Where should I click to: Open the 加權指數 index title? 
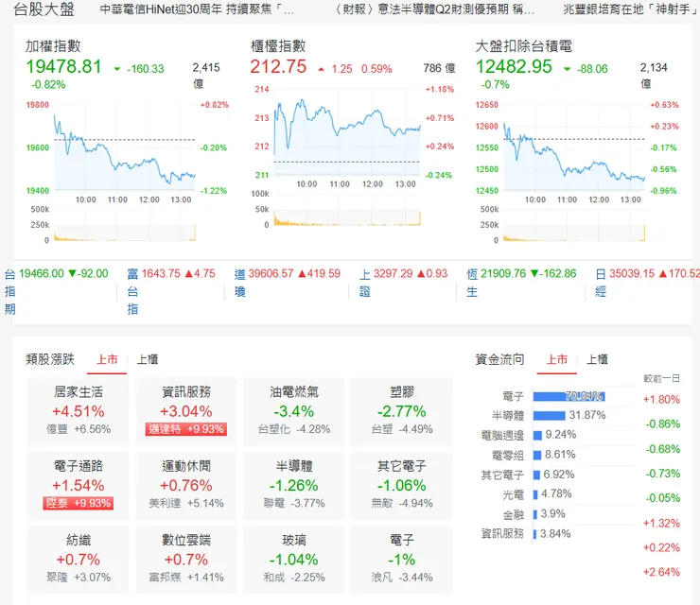(x=53, y=46)
